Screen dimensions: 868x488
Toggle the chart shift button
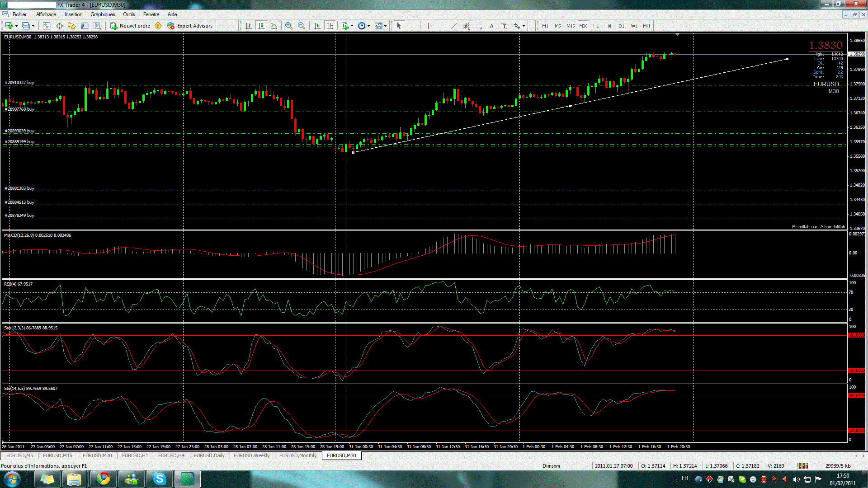[x=330, y=26]
